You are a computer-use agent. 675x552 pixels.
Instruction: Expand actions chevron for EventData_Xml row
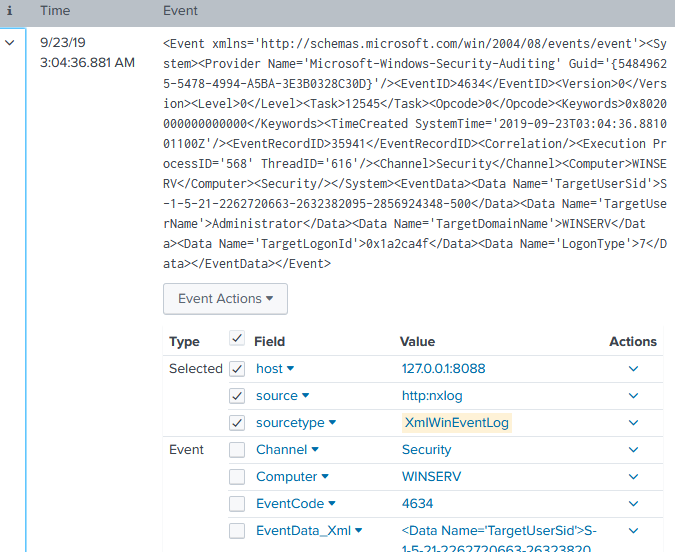pos(633,531)
